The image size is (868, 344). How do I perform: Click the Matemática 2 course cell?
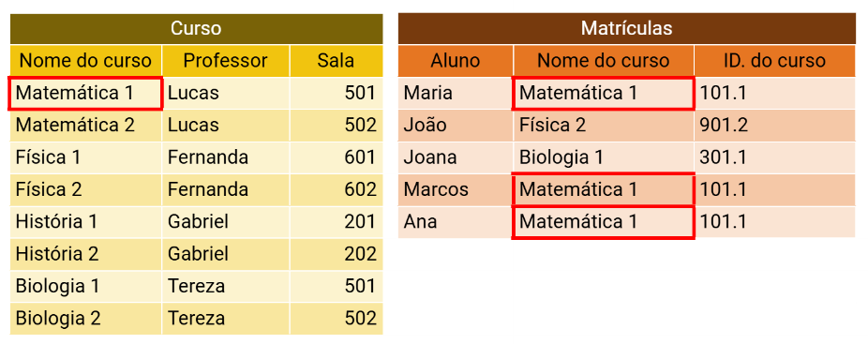click(x=86, y=126)
